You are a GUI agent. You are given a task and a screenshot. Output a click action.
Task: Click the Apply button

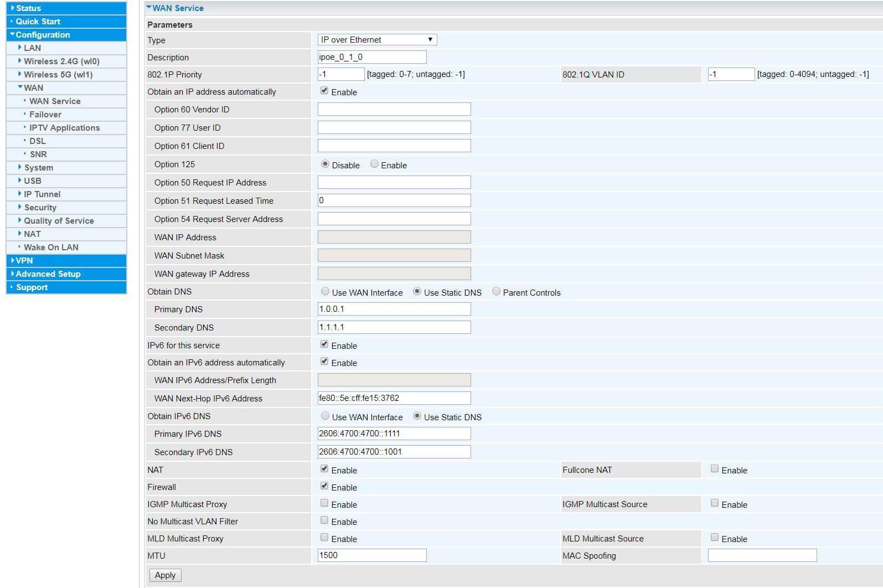[165, 575]
